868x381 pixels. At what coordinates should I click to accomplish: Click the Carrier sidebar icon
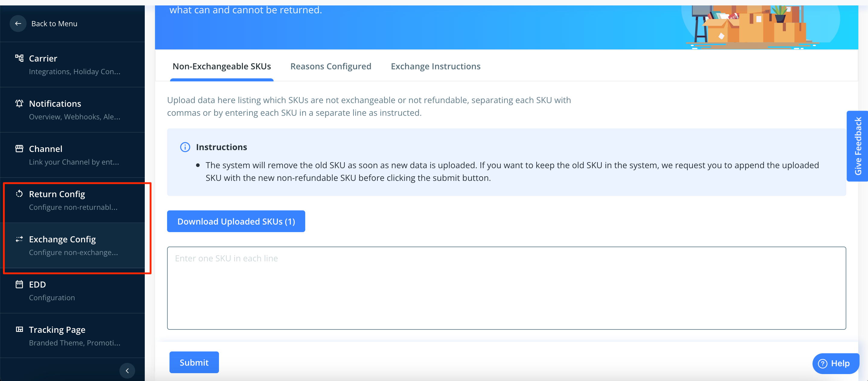[19, 58]
